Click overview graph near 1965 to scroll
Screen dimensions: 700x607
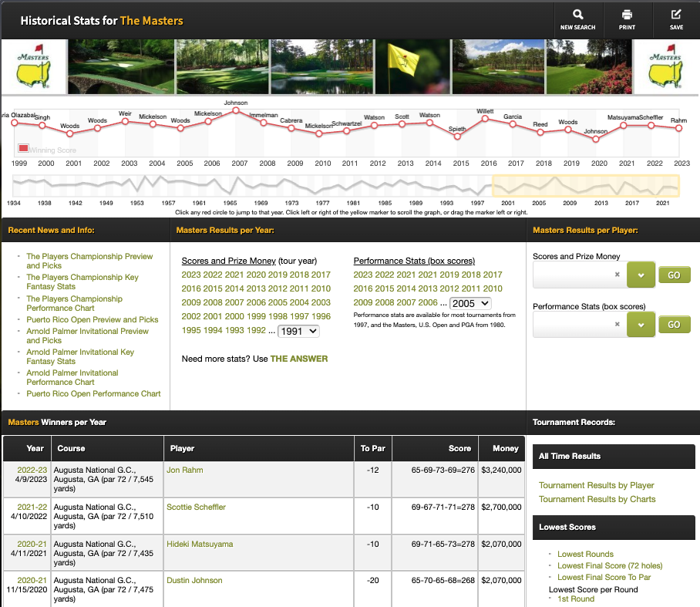(231, 186)
